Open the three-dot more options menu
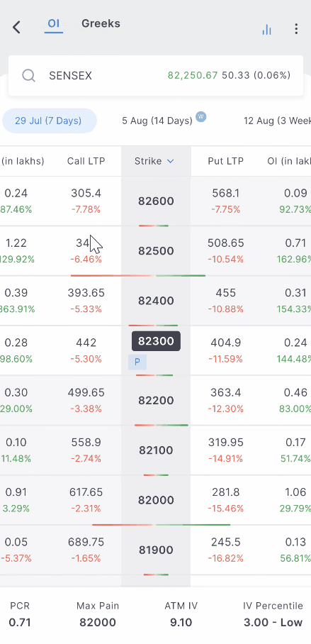 click(296, 29)
